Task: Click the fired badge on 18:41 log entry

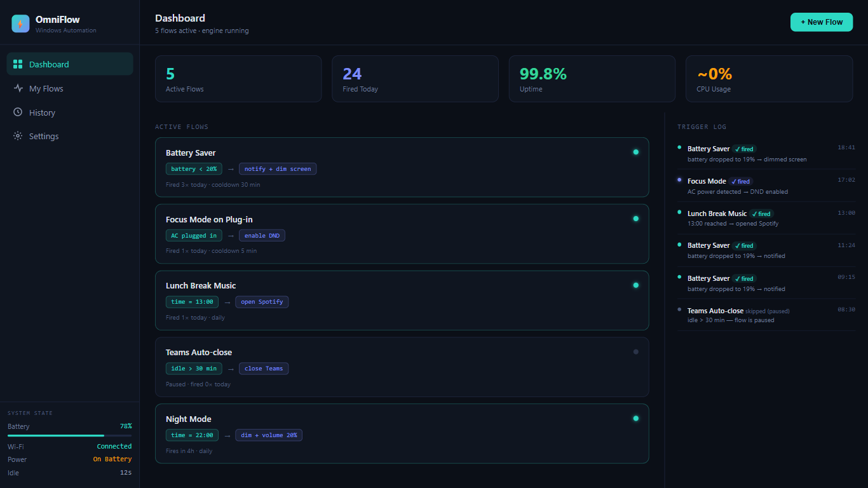Action: click(744, 149)
